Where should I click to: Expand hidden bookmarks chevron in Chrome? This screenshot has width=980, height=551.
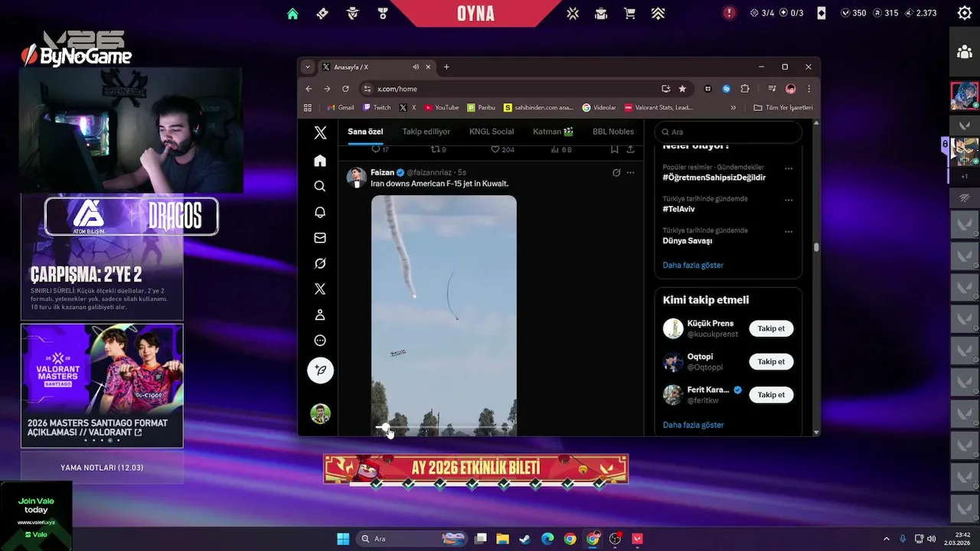[733, 108]
